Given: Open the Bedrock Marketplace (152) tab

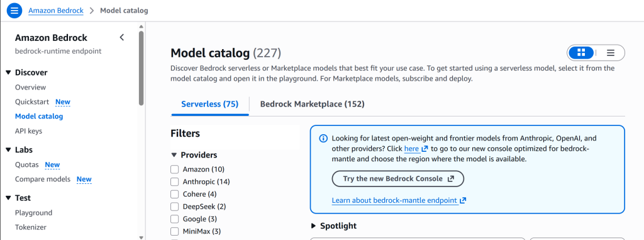Looking at the screenshot, I should 312,104.
